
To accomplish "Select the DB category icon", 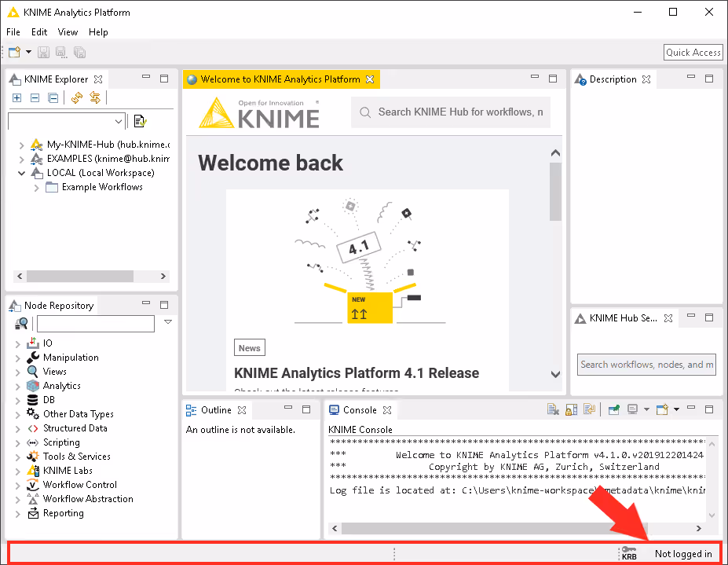I will [x=32, y=400].
